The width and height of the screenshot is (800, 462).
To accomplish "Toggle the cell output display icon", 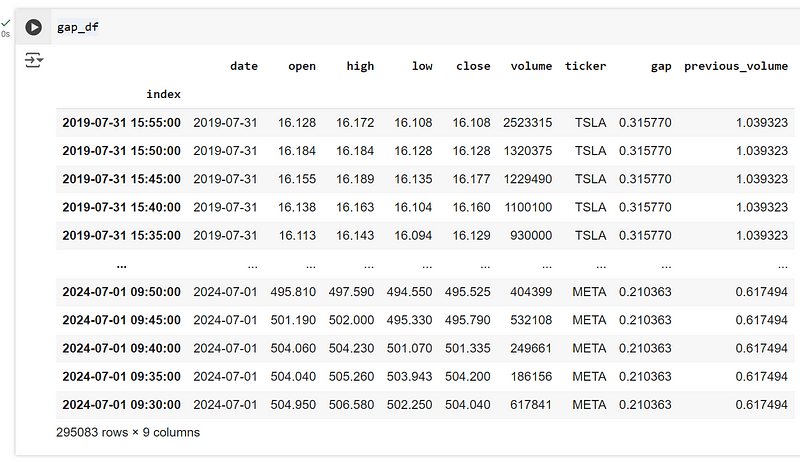I will [x=34, y=60].
